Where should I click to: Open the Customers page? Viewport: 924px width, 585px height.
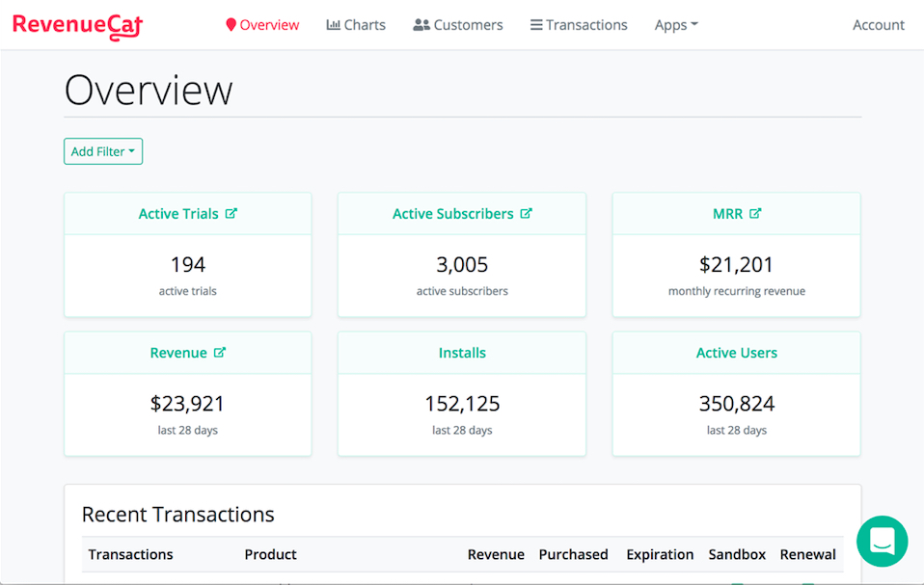[x=458, y=25]
